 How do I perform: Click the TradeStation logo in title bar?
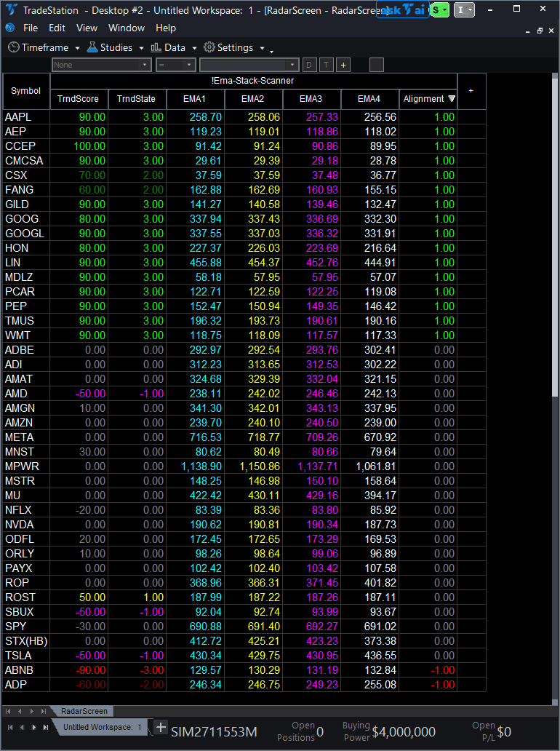tap(12, 9)
